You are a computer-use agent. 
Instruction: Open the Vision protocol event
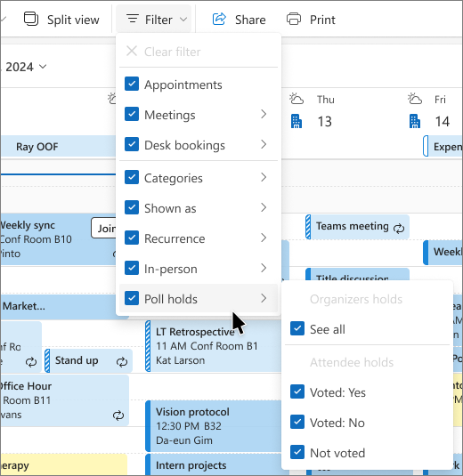pos(215,425)
